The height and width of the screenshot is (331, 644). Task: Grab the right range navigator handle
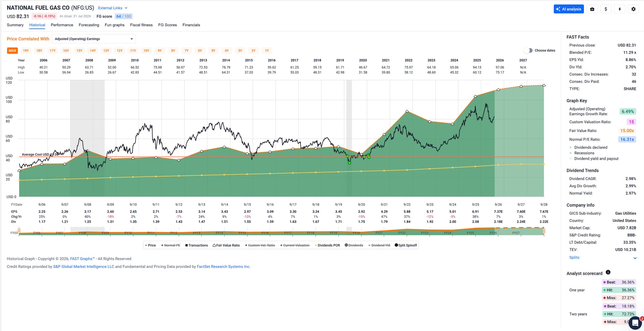[x=544, y=231]
